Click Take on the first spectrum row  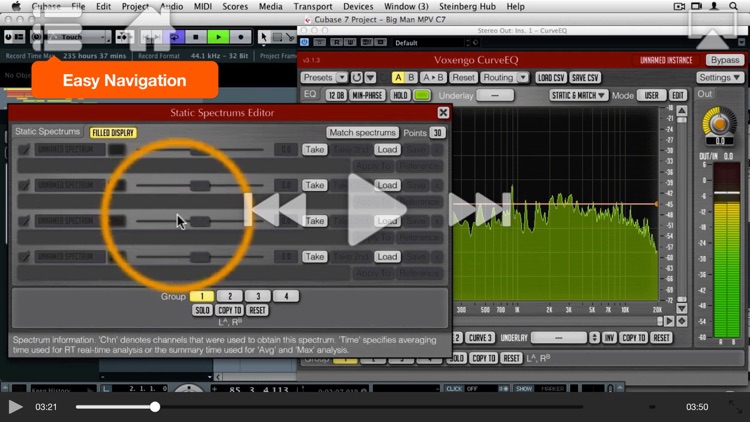tap(314, 150)
